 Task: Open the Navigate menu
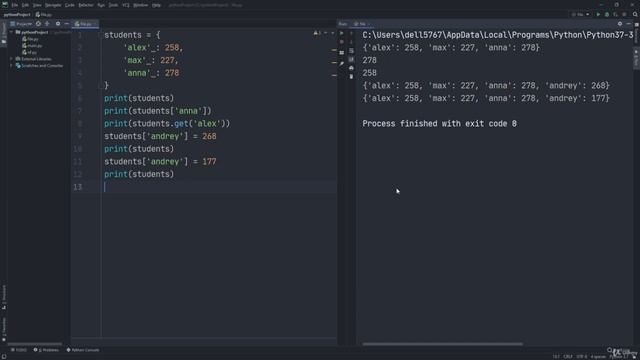tap(53, 5)
